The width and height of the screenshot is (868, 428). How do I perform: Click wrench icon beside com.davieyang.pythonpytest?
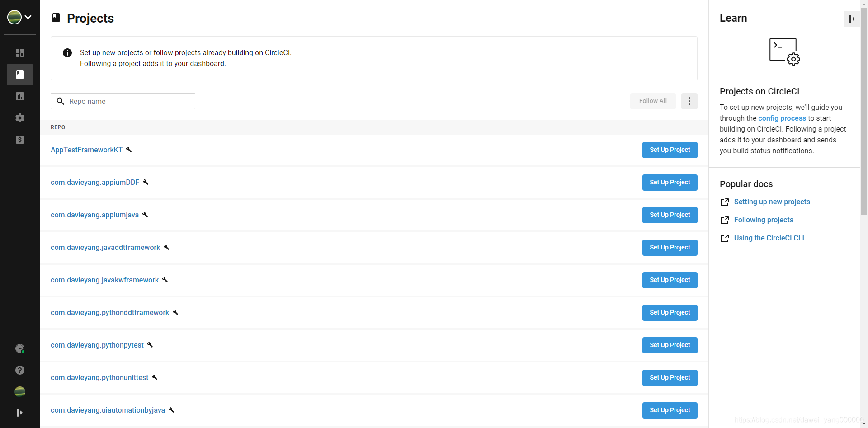(x=150, y=345)
